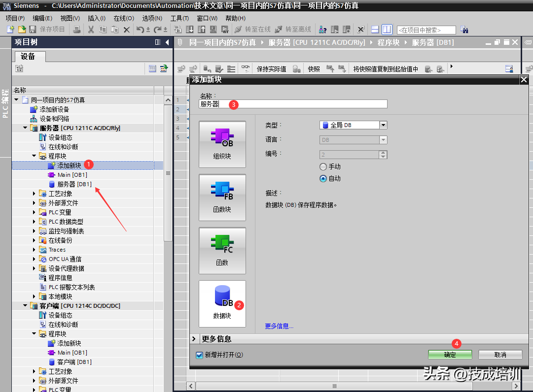Open the 类型 全局 DB dropdown

click(x=384, y=125)
